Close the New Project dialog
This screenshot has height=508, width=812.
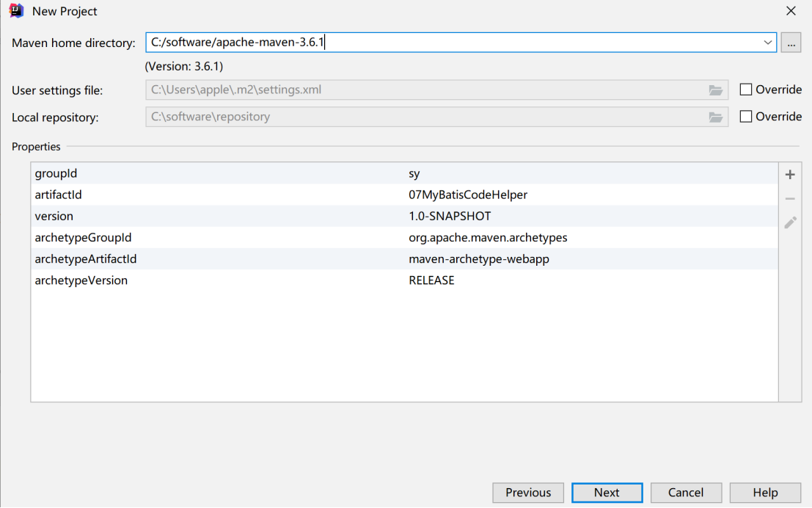pyautogui.click(x=791, y=11)
